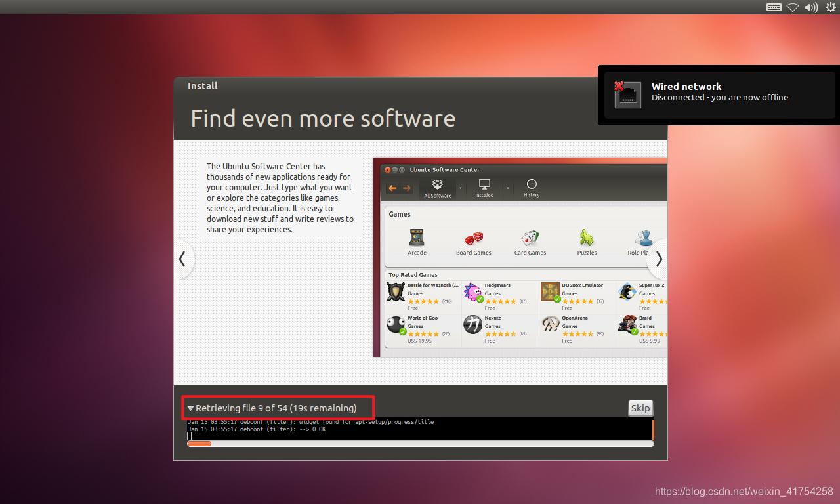The width and height of the screenshot is (840, 504).
Task: Click the back arrow in Software Center slide
Action: (x=392, y=188)
